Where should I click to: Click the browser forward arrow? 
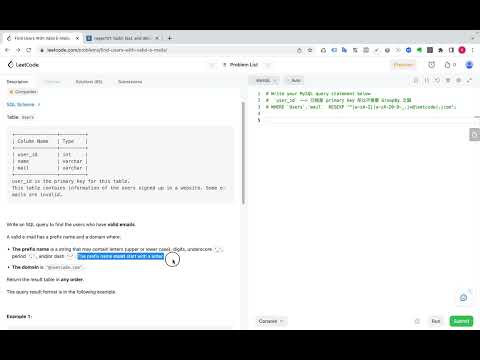pyautogui.click(x=18, y=50)
